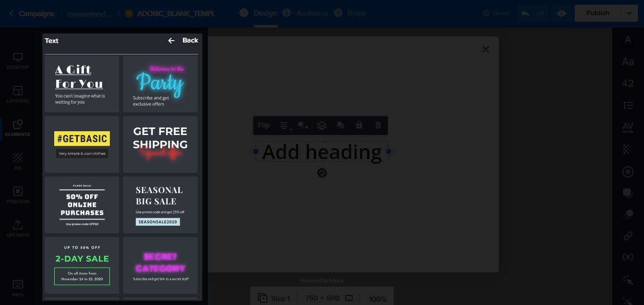
Task: Add the 'Secret Category' neon template
Action: coord(160,265)
